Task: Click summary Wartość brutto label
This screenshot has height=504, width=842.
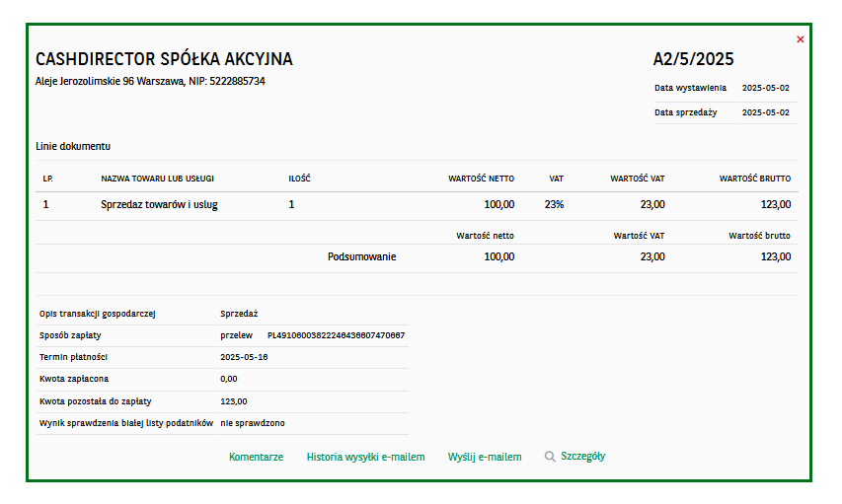Action: pyautogui.click(x=759, y=236)
